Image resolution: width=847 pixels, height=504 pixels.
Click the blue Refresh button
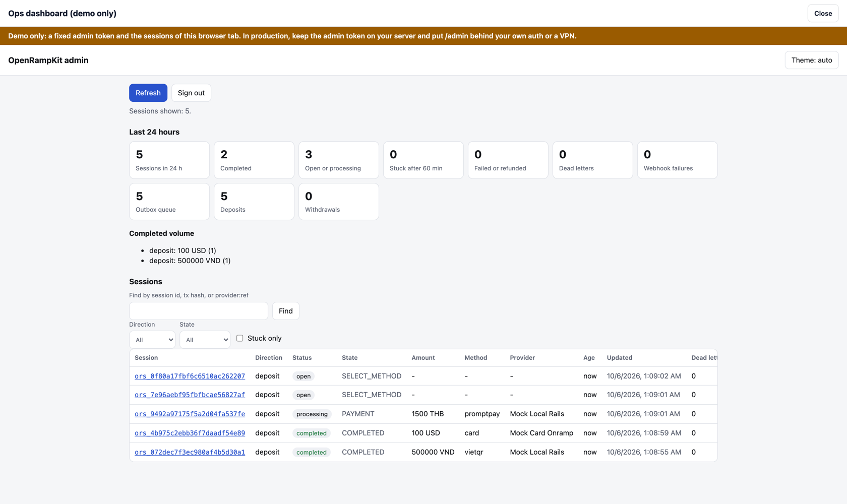(x=148, y=93)
